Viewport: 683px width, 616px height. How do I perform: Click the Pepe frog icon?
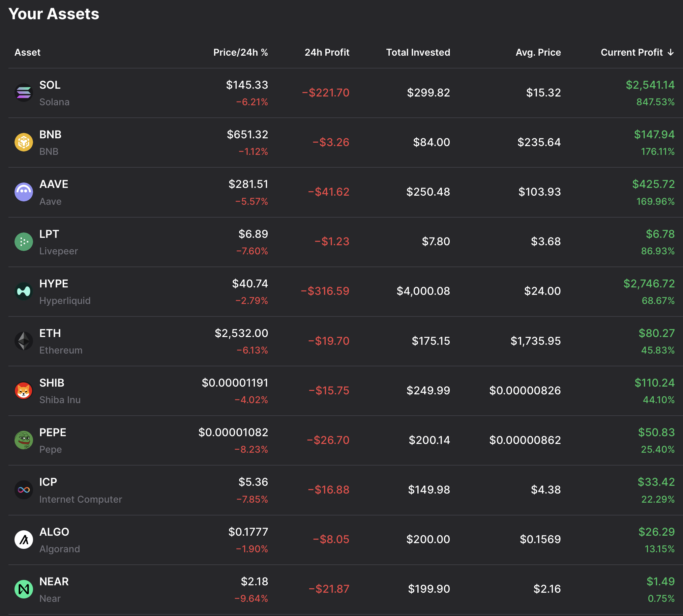pos(24,440)
